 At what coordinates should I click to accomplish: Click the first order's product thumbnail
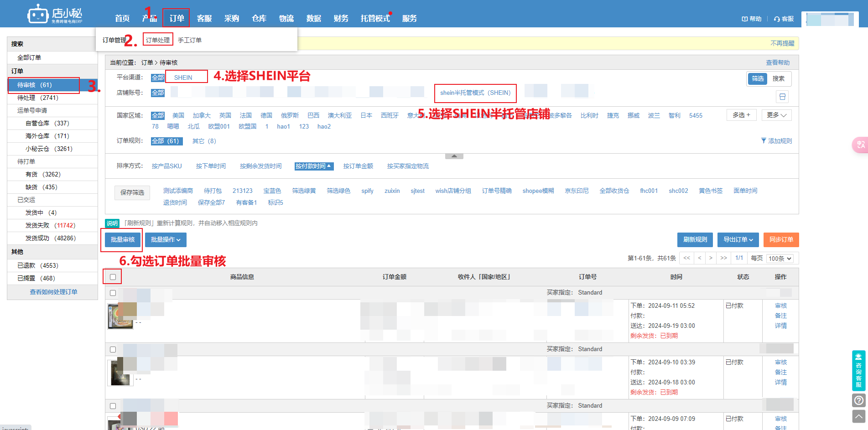(120, 316)
